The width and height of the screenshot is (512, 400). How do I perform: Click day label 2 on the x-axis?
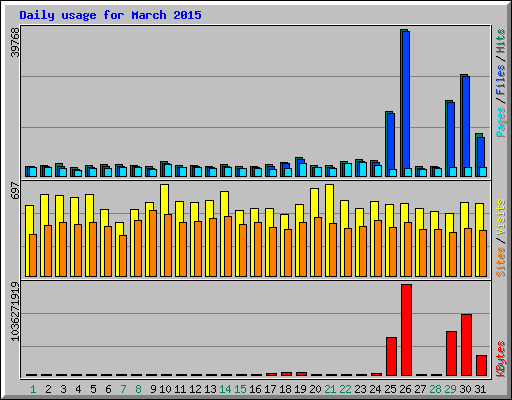pyautogui.click(x=48, y=389)
